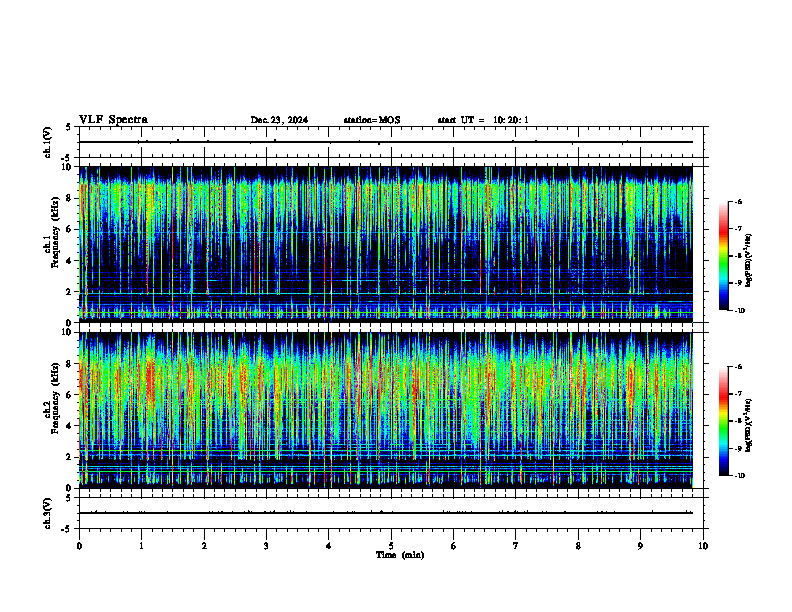Click the "ch.1(V)" vertical axis label
This screenshot has width=792, height=612.
tap(48, 142)
